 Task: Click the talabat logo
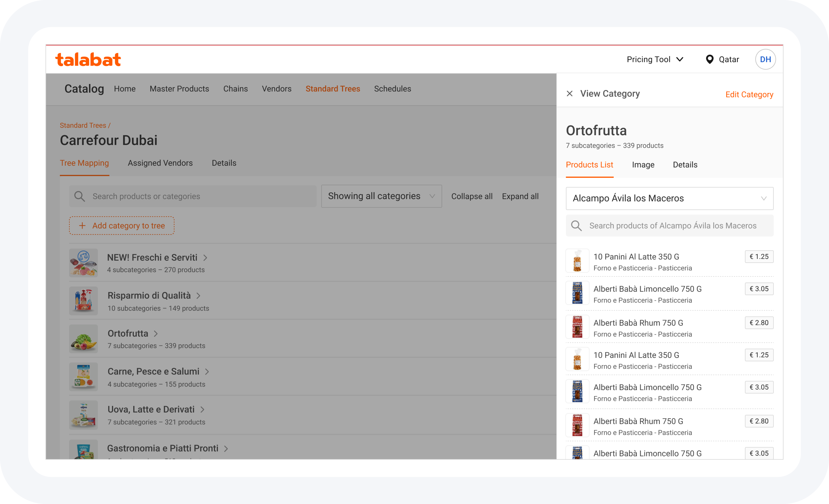pyautogui.click(x=88, y=60)
